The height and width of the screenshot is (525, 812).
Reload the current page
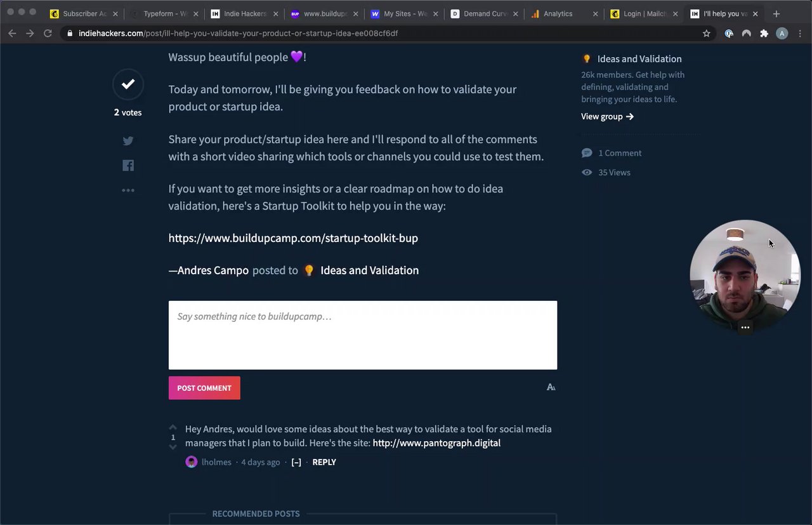click(x=48, y=34)
